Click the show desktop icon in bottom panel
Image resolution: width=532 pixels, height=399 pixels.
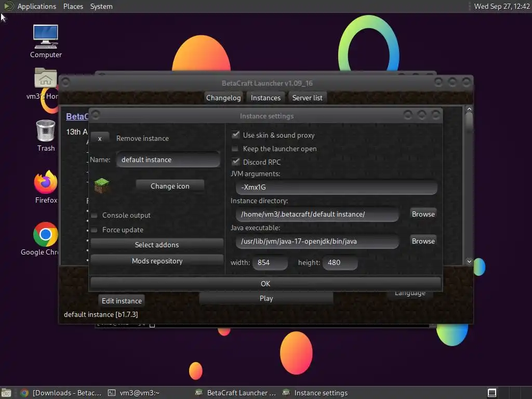click(6, 393)
